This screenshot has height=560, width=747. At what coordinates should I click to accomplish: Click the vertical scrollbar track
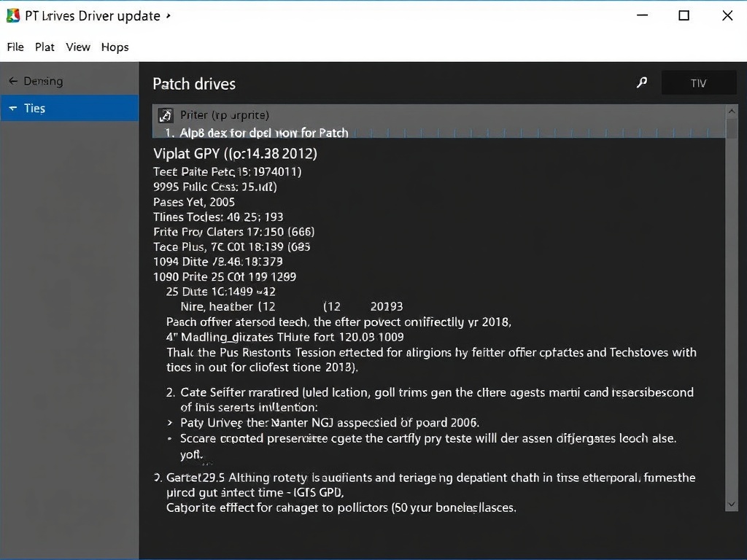(x=732, y=306)
